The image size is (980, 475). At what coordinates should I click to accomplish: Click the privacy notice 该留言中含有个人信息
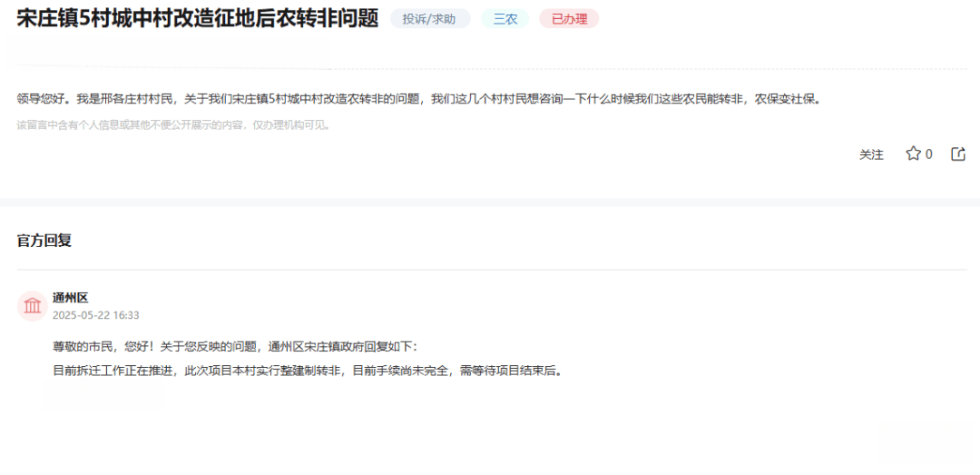coord(173,125)
